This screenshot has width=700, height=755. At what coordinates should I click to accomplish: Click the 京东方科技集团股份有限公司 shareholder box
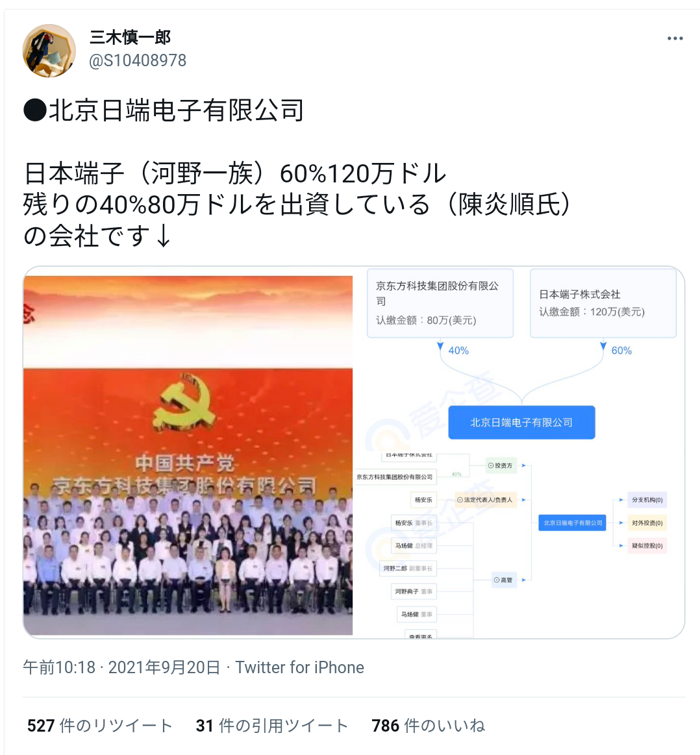point(440,303)
